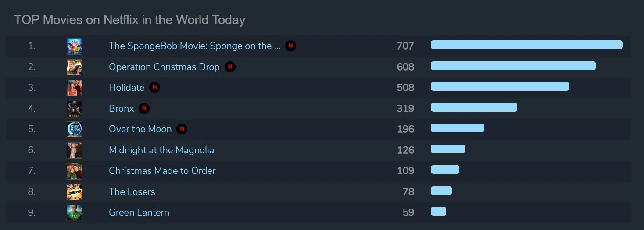Click the score bar for Holidate

[x=500, y=87]
